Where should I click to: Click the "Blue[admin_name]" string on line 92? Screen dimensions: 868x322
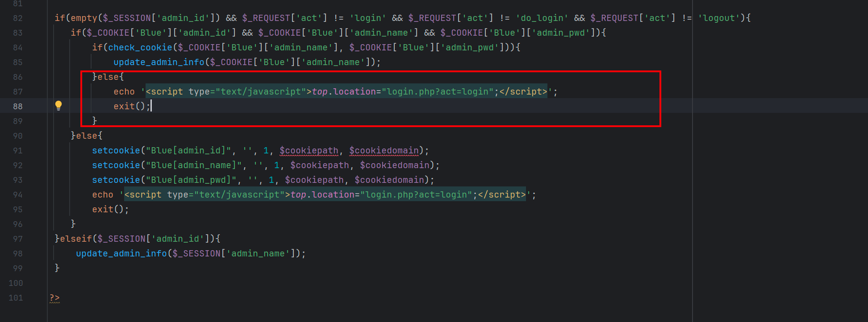click(194, 165)
